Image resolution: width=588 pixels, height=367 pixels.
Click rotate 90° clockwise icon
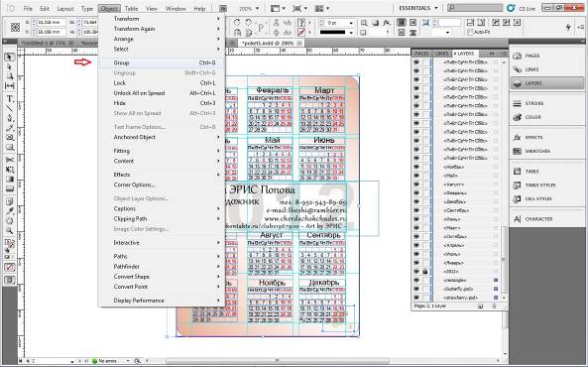pyautogui.click(x=237, y=23)
